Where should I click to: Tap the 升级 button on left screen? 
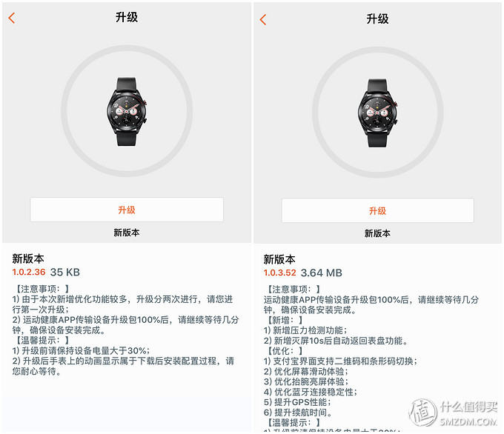click(127, 210)
